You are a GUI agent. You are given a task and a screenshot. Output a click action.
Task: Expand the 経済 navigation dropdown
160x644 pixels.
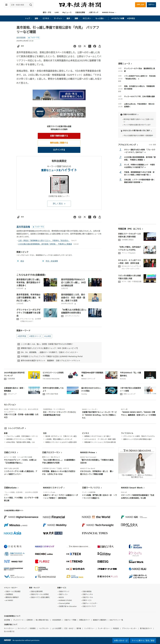(69, 18)
